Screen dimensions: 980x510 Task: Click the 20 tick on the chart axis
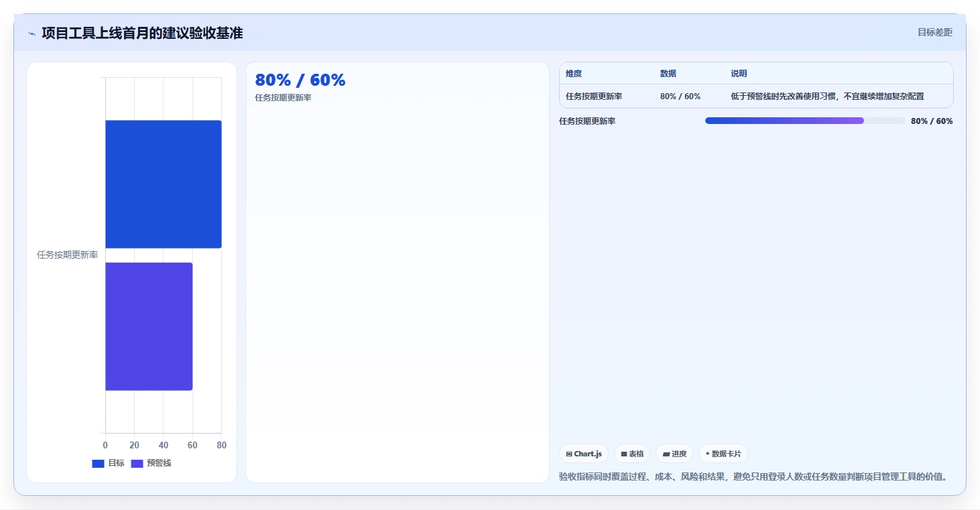click(134, 446)
